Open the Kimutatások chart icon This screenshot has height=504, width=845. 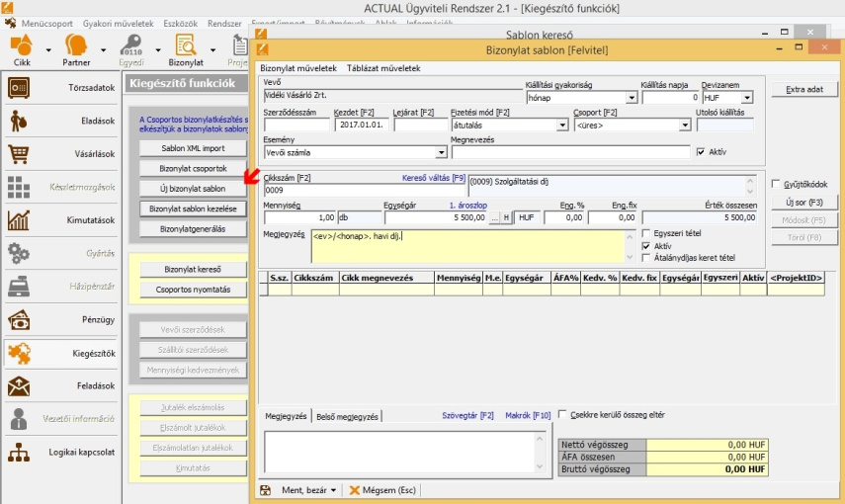tap(20, 220)
